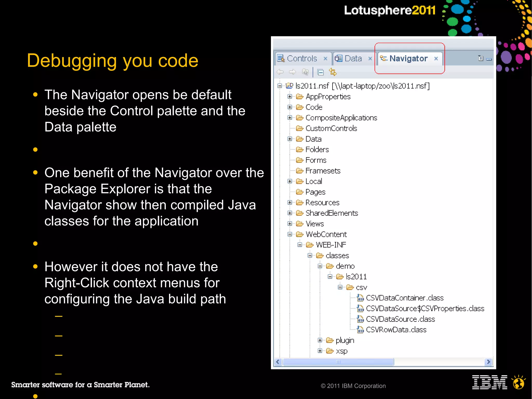Viewport: 532px width, 399px height.
Task: Click the horizontal scrollbar left arrow
Action: (278, 362)
